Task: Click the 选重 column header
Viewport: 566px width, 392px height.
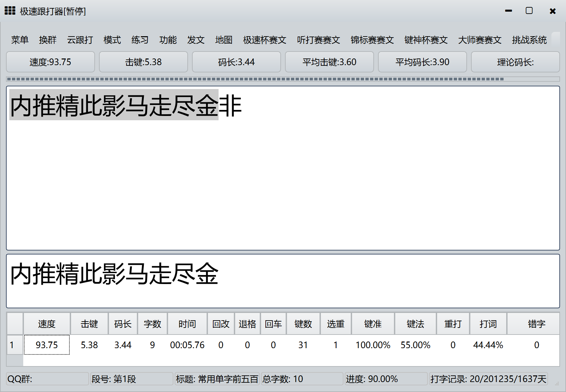Action: pos(336,324)
